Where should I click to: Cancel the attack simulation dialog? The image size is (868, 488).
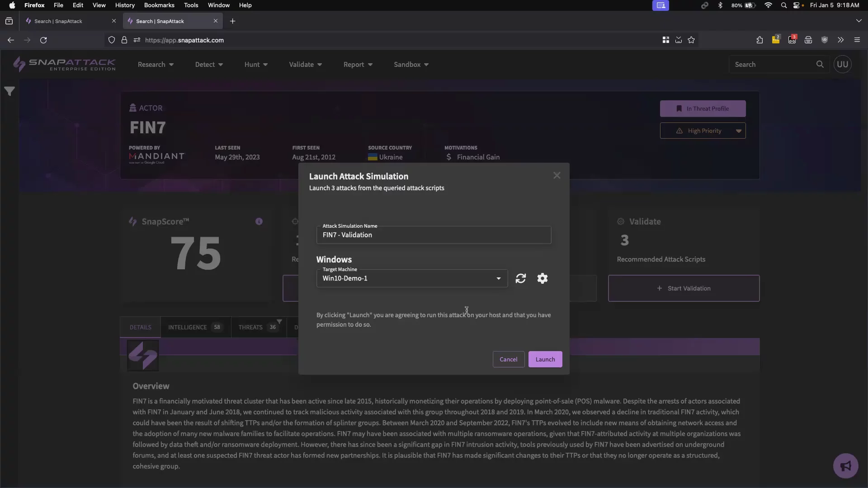[508, 359]
